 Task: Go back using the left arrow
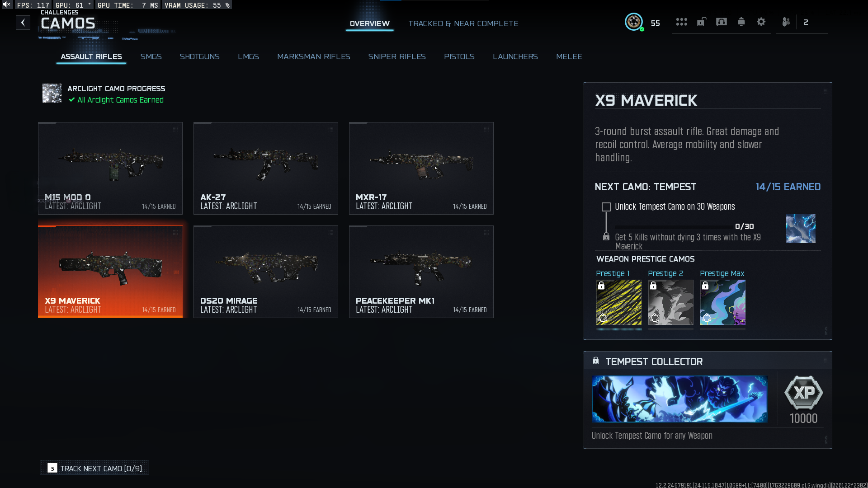click(x=23, y=23)
